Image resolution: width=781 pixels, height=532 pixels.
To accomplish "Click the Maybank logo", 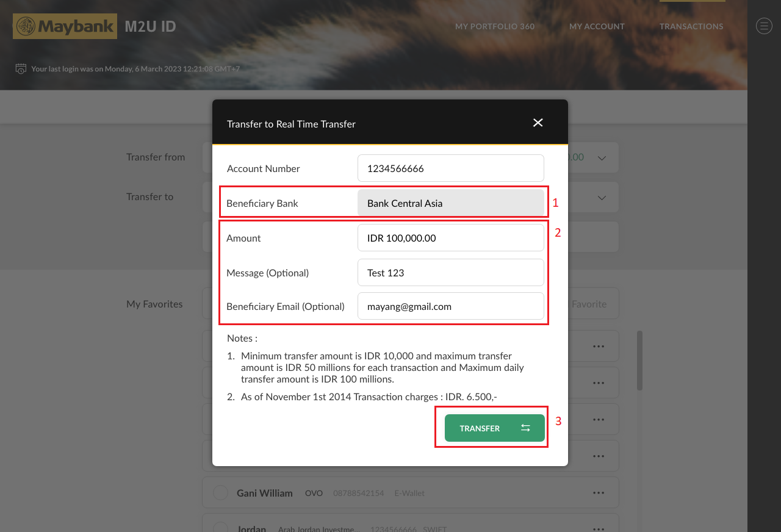I will (x=65, y=26).
